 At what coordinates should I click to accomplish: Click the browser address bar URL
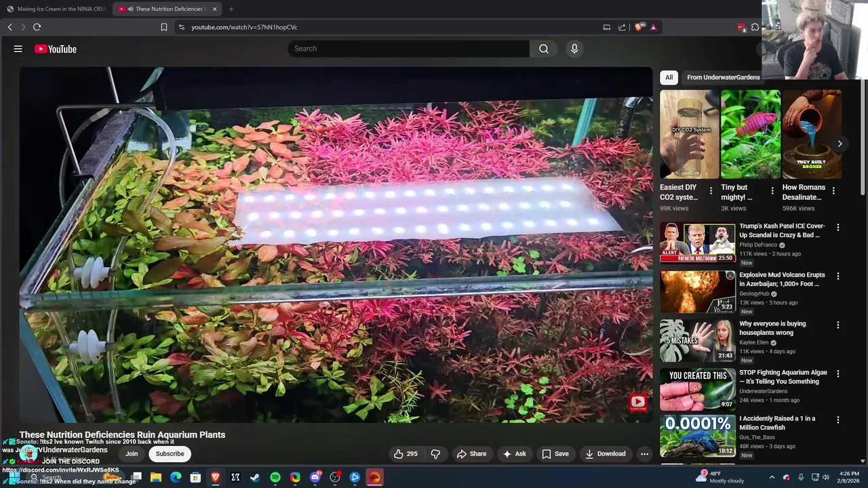click(244, 27)
